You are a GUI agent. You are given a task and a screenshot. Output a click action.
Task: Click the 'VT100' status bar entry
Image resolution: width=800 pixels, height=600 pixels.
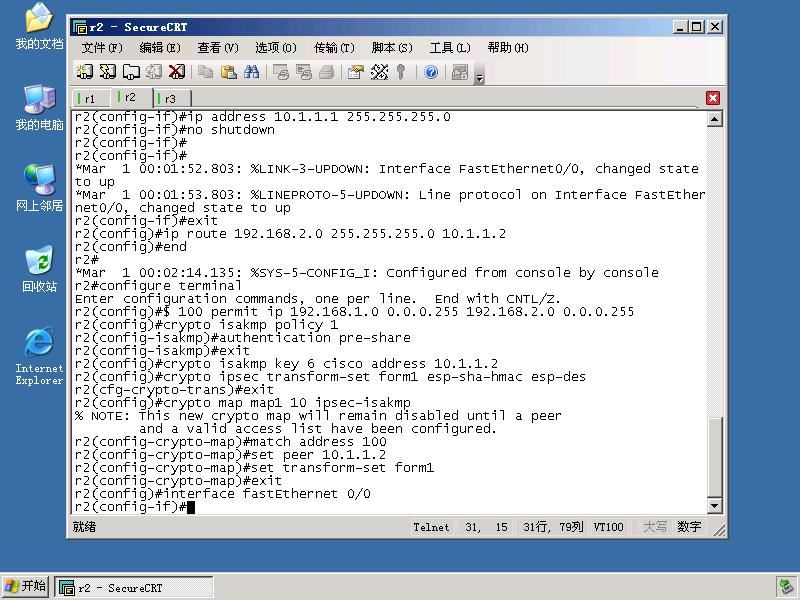(608, 527)
